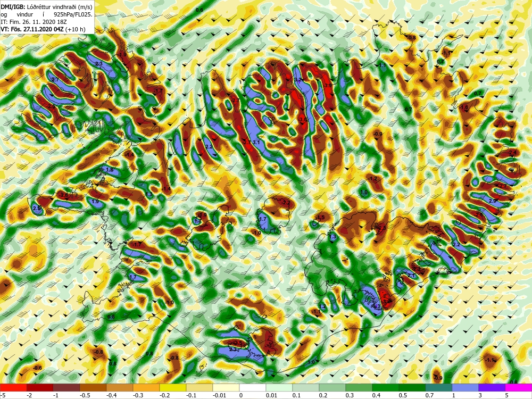532x399 pixels.
Task: Select the -1.9 value label
Action: tap(122, 55)
